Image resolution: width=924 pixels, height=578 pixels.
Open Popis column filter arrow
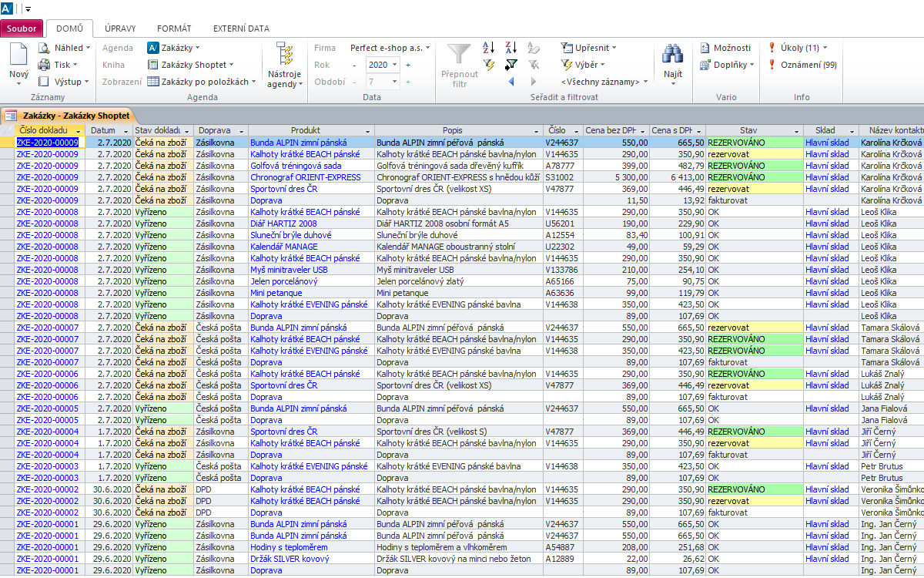tap(537, 131)
